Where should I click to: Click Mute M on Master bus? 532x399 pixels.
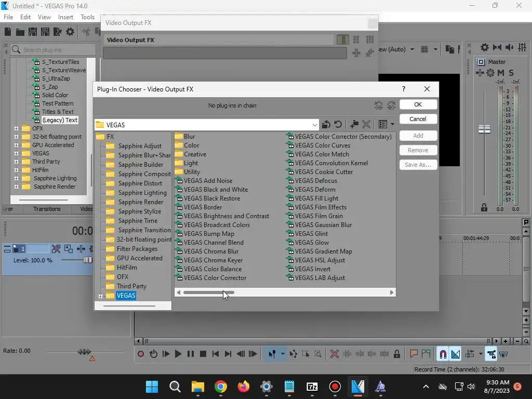(501, 73)
